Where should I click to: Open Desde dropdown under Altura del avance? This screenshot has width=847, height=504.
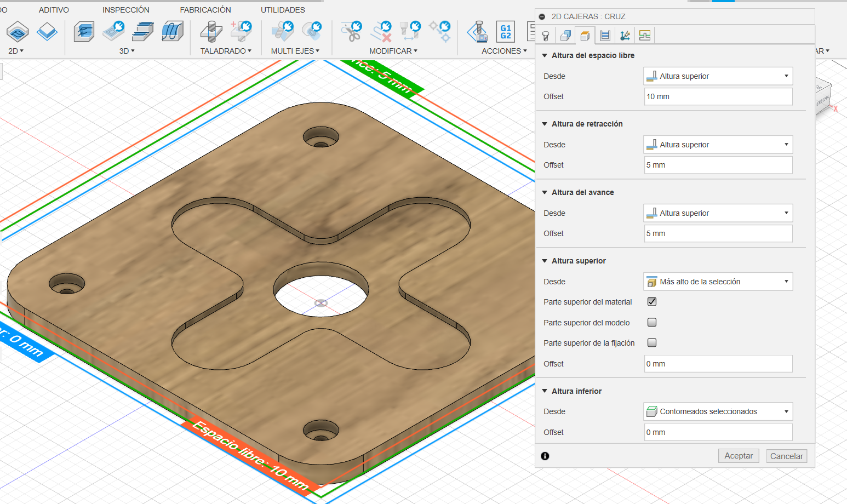click(718, 213)
